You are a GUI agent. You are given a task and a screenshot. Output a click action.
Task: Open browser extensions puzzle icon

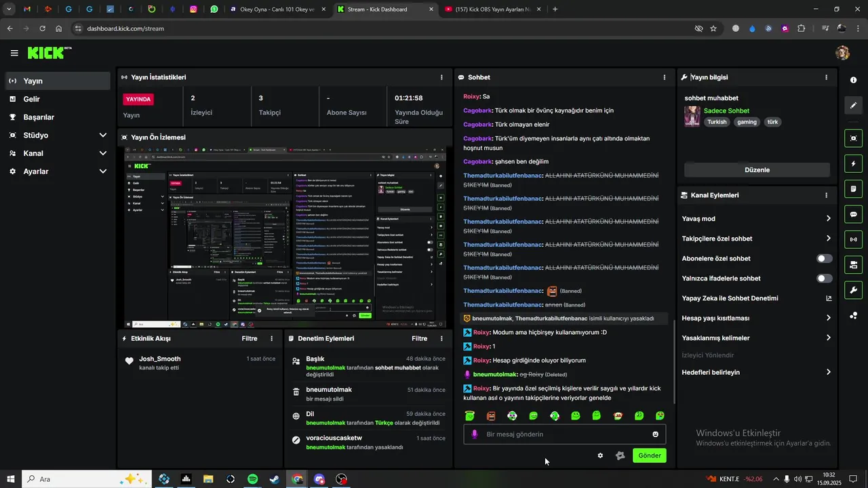point(802,28)
